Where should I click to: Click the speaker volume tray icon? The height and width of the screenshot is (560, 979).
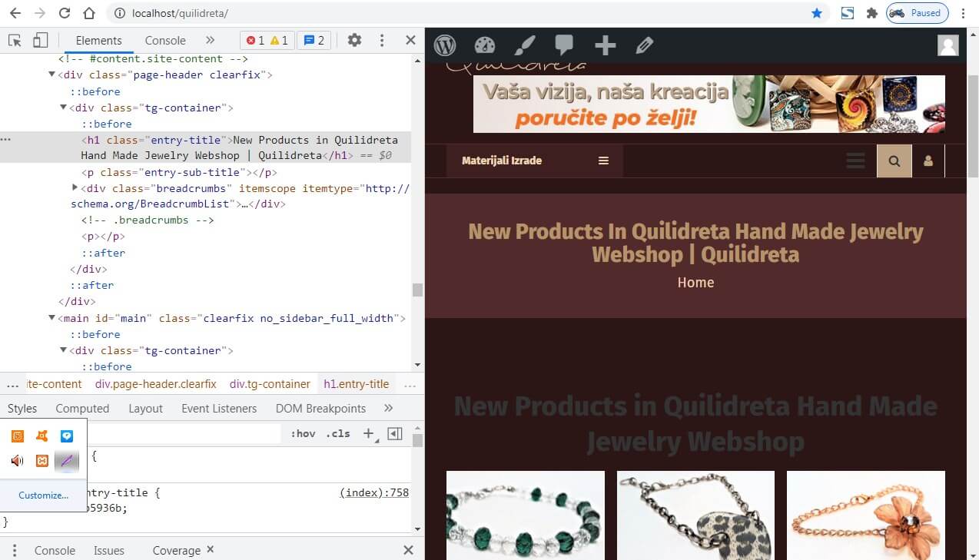(18, 461)
